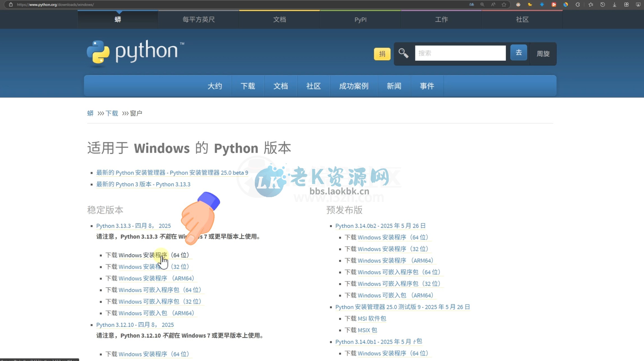644x361 pixels.
Task: Open the yellow cat extension icon
Action: click(x=530, y=4)
